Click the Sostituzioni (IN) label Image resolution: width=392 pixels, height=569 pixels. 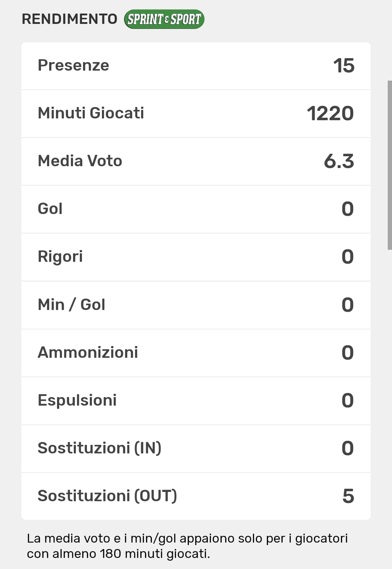tap(99, 448)
